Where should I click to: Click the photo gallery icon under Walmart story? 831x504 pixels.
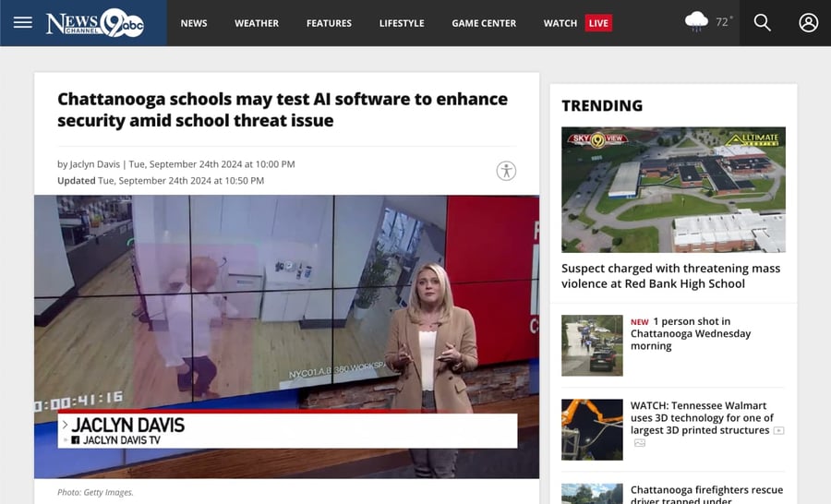639,443
